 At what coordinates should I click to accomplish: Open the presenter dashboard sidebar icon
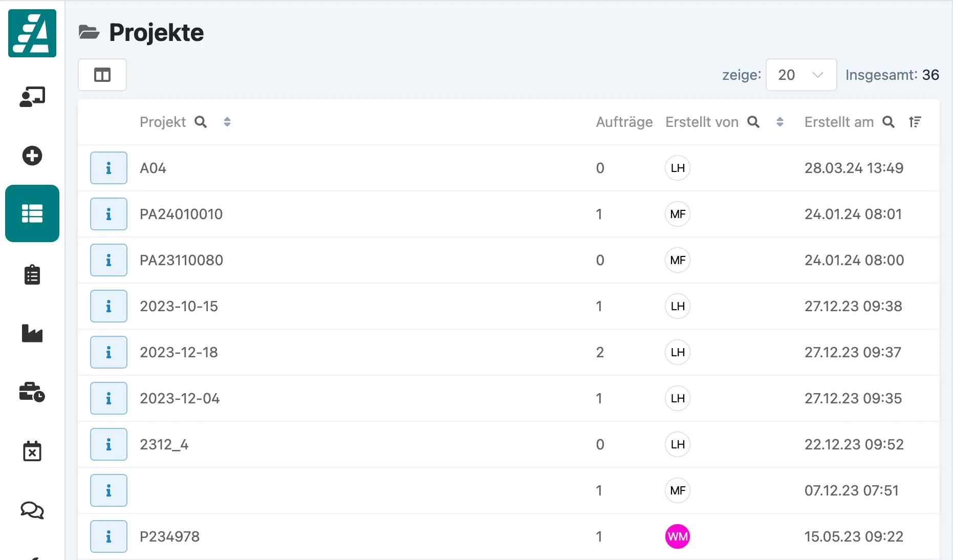tap(32, 97)
